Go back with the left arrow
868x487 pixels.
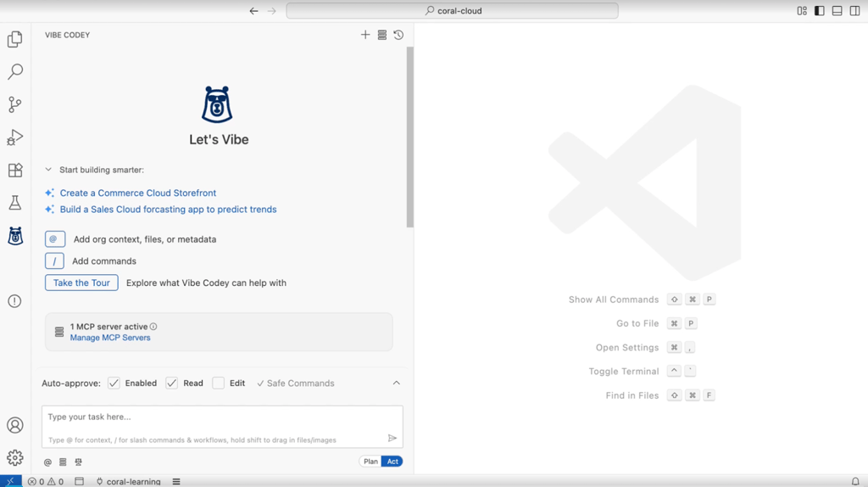click(253, 11)
